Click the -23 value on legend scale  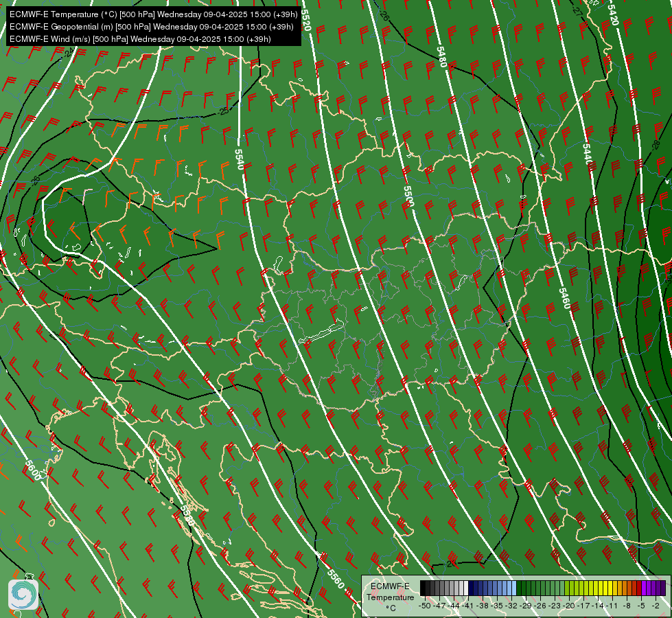tap(554, 606)
